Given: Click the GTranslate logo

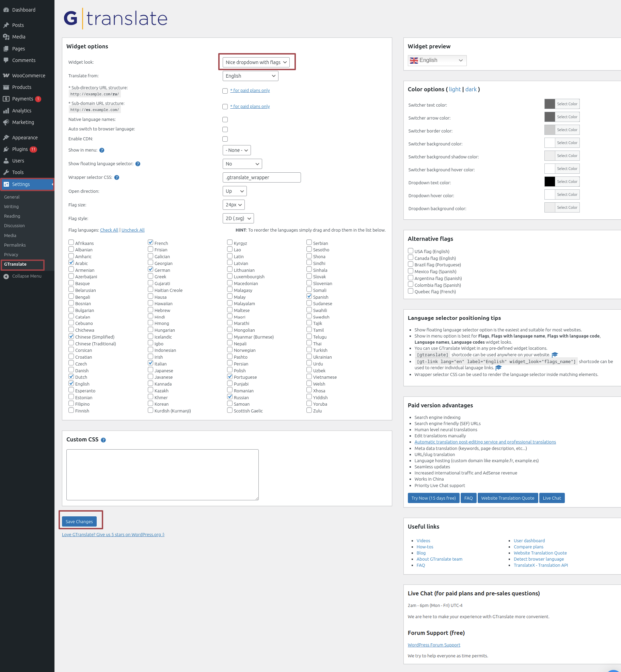Looking at the screenshot, I should pos(116,18).
